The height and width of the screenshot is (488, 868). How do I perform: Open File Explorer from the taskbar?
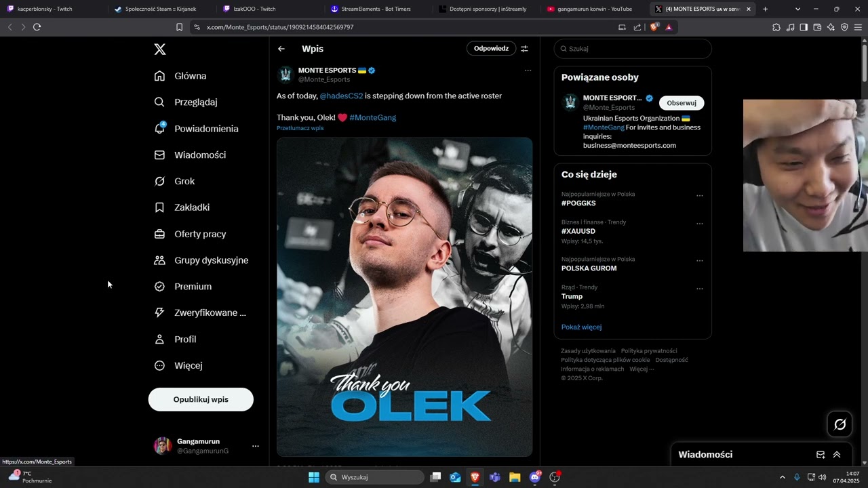(515, 477)
